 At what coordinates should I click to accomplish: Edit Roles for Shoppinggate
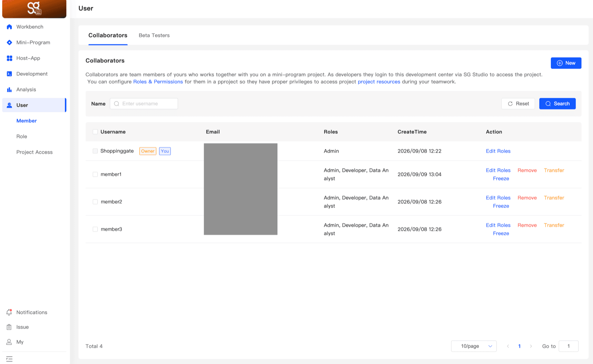click(x=498, y=151)
